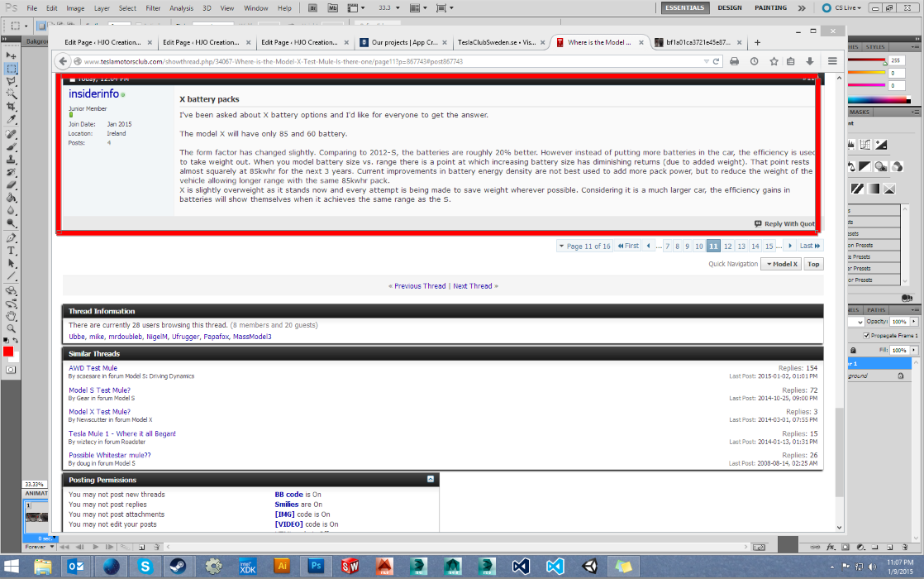Select the Eyedropper tool
Image resolution: width=924 pixels, height=579 pixels.
(x=12, y=120)
